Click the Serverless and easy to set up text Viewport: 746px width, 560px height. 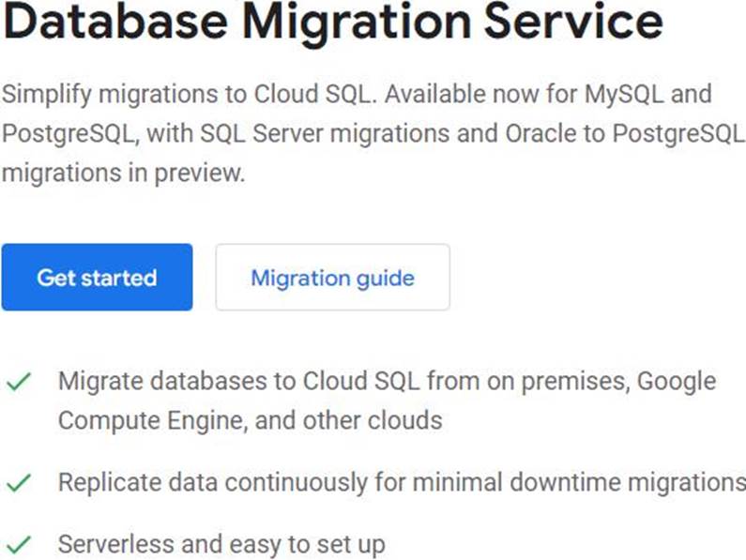[221, 544]
